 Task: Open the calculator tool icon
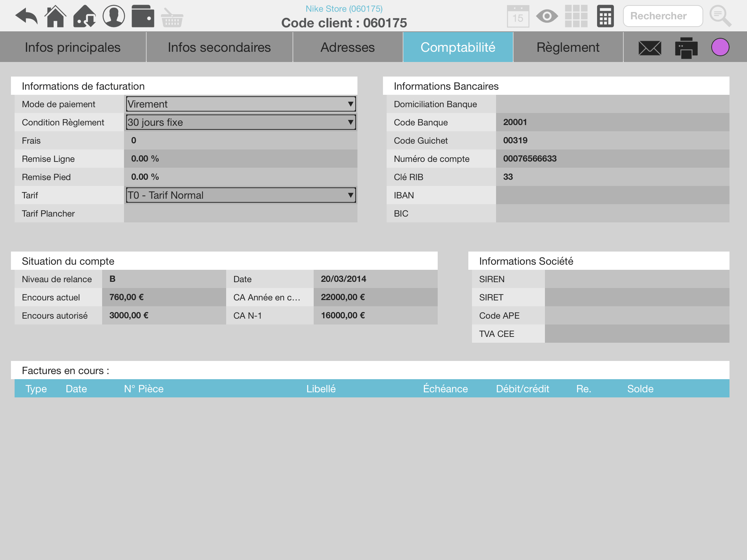point(605,16)
